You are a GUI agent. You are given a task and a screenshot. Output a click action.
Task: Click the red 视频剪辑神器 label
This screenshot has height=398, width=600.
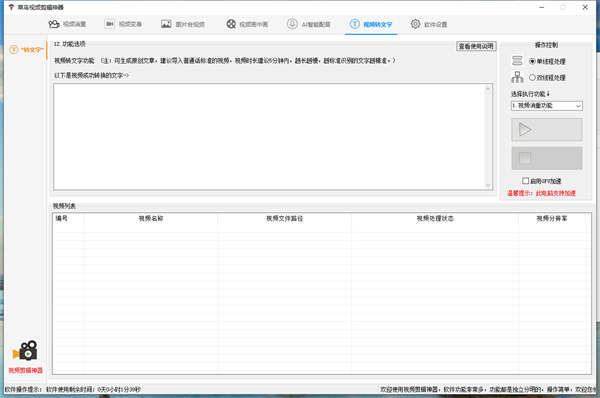point(26,370)
